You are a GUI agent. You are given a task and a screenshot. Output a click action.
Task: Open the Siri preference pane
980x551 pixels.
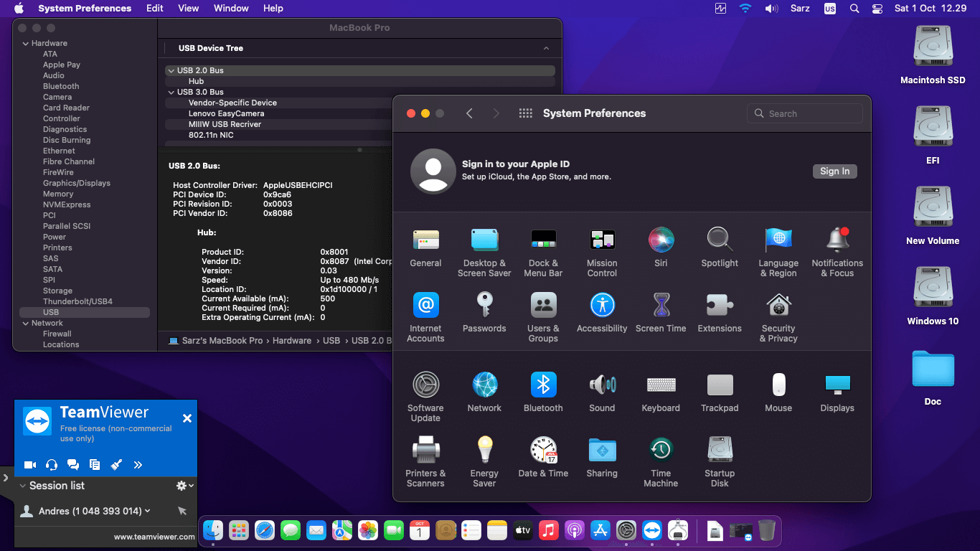pos(661,247)
